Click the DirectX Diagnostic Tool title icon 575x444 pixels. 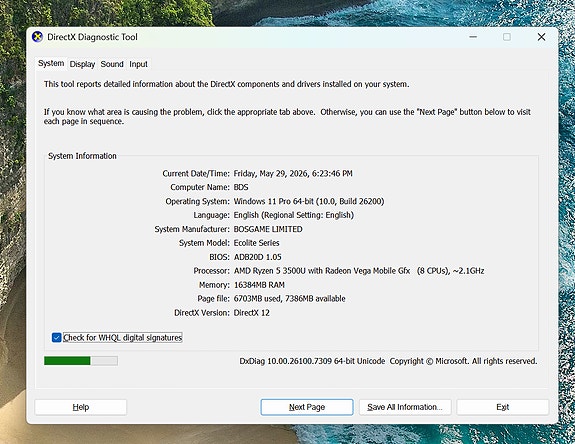(37, 37)
